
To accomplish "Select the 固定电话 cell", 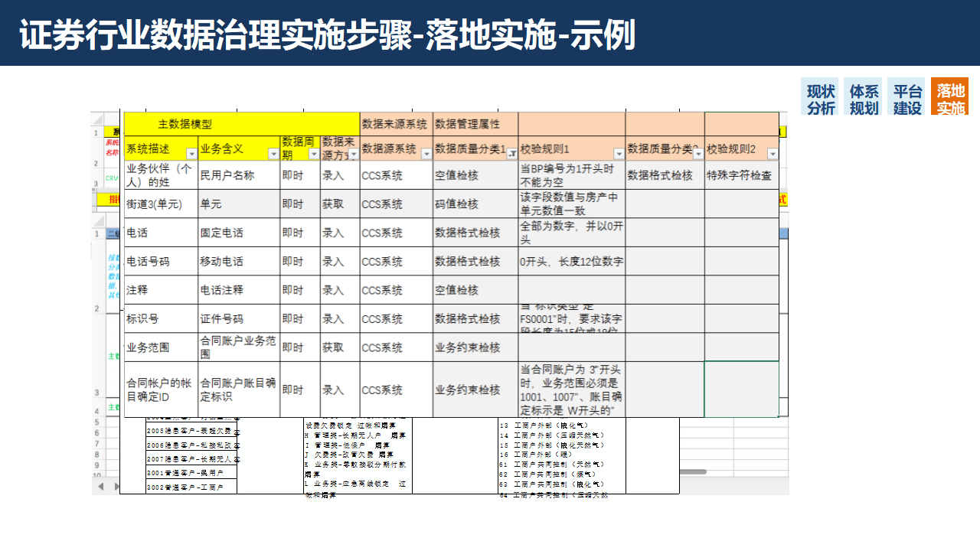I will (239, 233).
